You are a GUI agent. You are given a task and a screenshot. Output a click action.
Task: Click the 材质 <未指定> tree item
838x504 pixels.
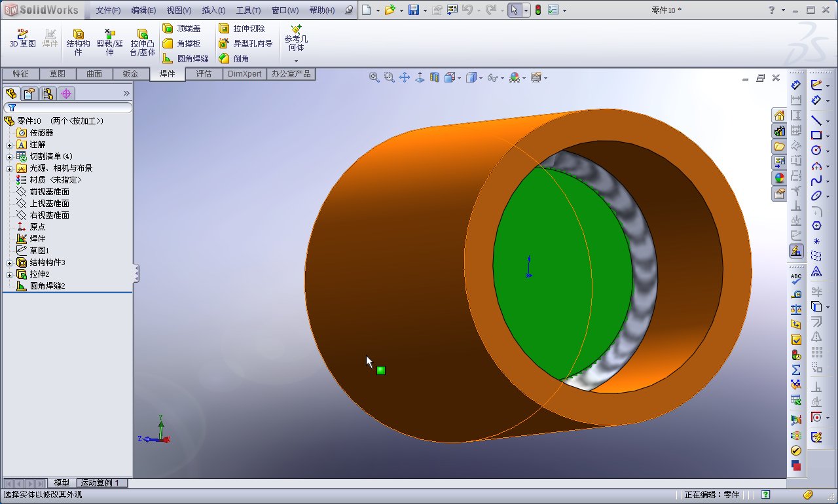click(x=49, y=180)
